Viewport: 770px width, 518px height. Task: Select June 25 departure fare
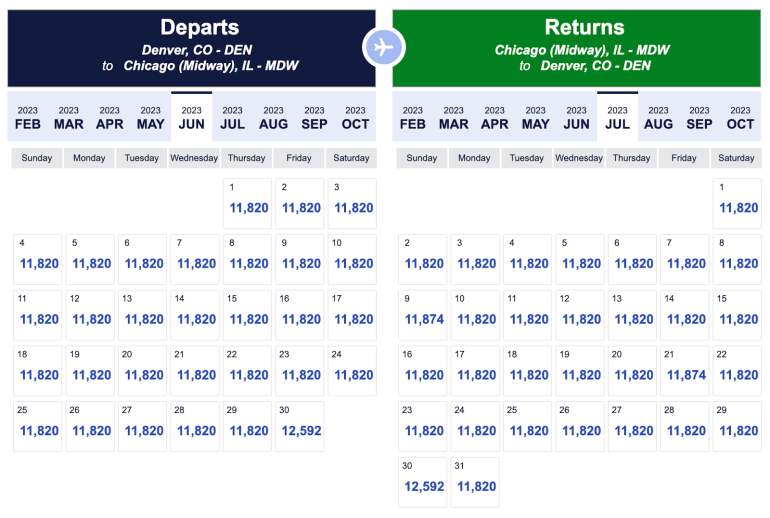(x=39, y=426)
